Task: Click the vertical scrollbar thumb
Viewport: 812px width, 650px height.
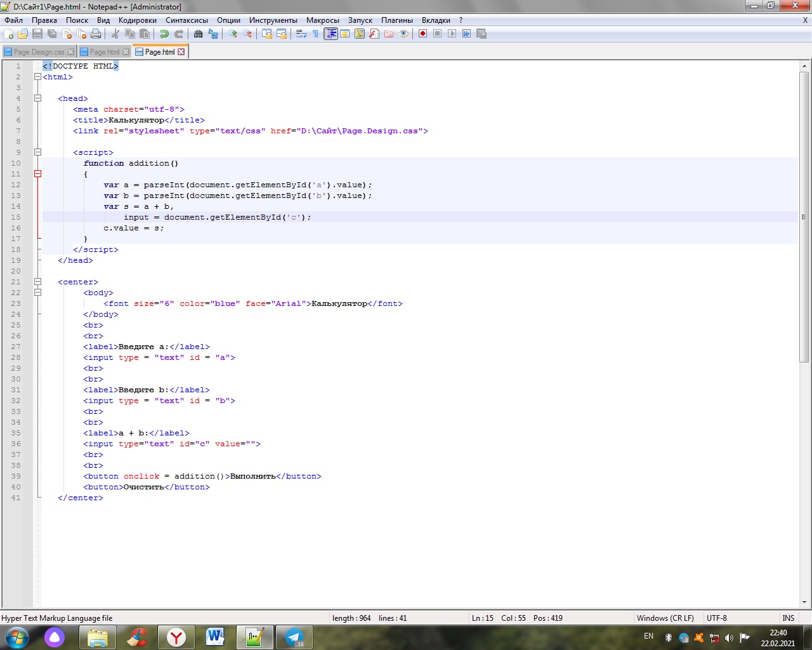Action: coord(804,216)
